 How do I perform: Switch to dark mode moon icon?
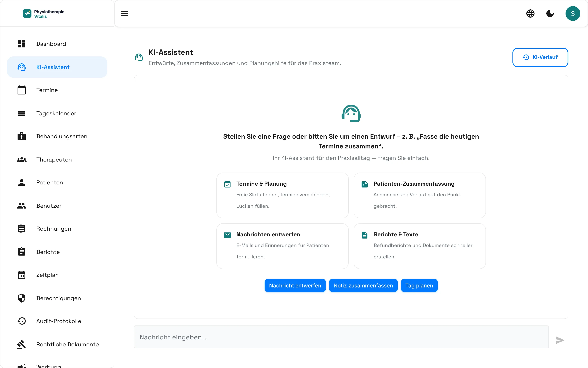pos(550,14)
